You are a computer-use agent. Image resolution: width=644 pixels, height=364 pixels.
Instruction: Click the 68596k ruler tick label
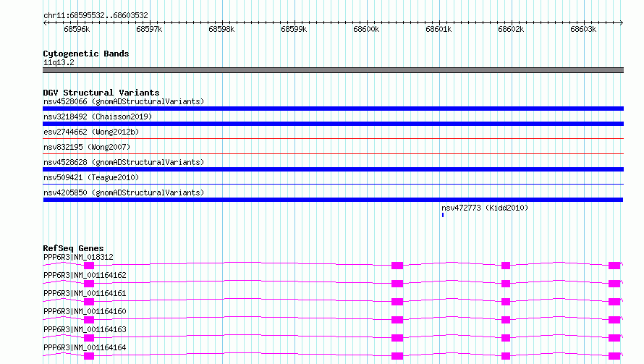(77, 29)
